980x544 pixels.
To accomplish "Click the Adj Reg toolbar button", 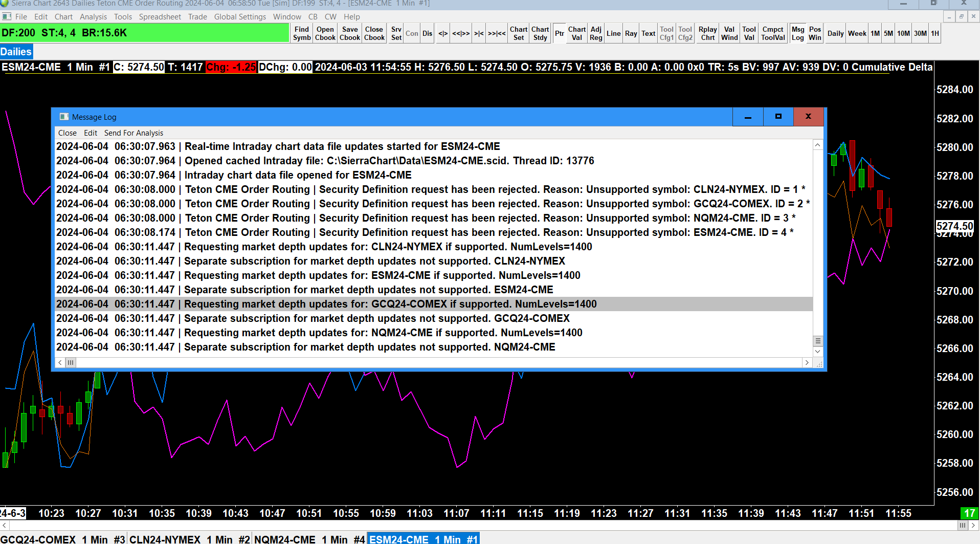I will pos(596,33).
